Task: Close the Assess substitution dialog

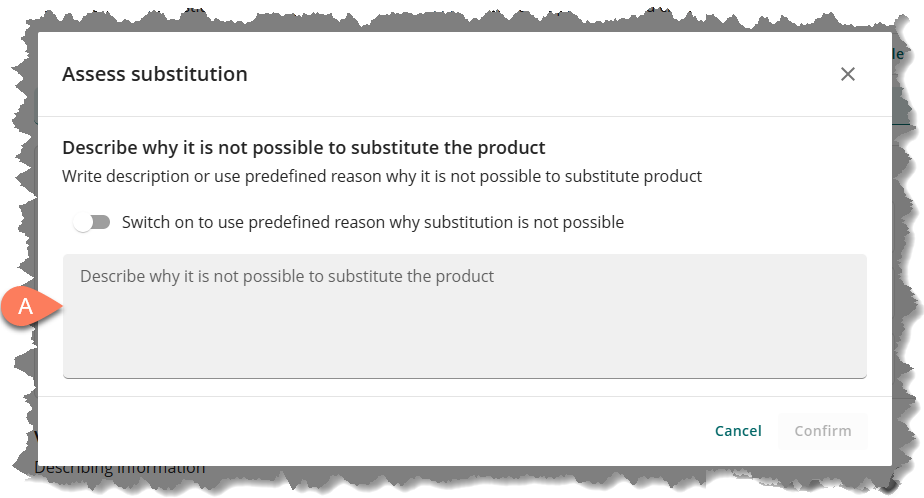Action: coord(848,74)
